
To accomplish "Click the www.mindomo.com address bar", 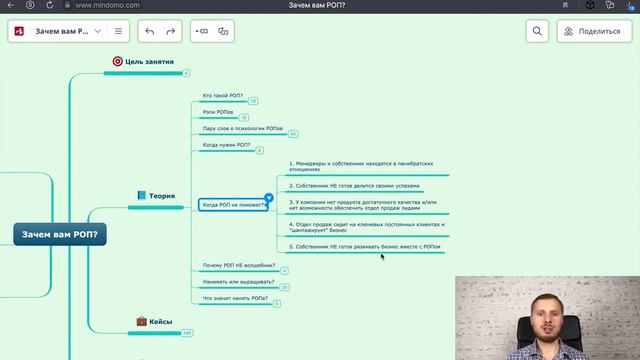I will click(107, 5).
